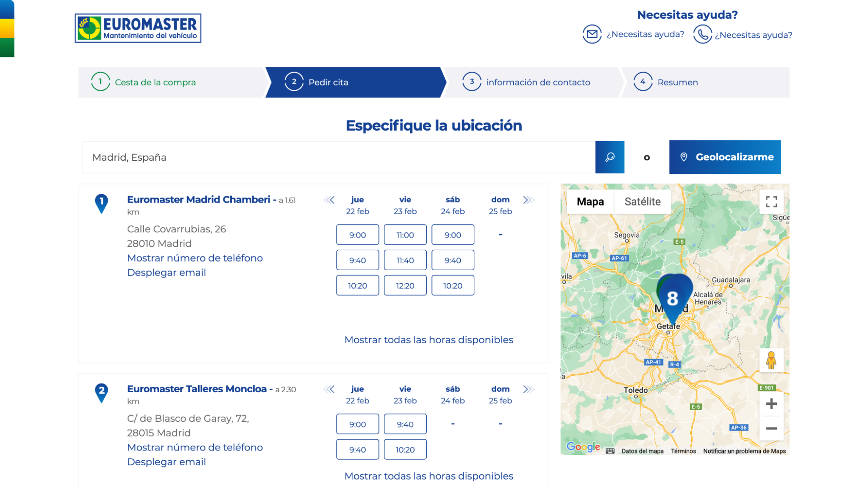Pick Chamberi 9:00 slot on jue 22 feb
Screen dimensions: 868x490
pyautogui.click(x=357, y=235)
